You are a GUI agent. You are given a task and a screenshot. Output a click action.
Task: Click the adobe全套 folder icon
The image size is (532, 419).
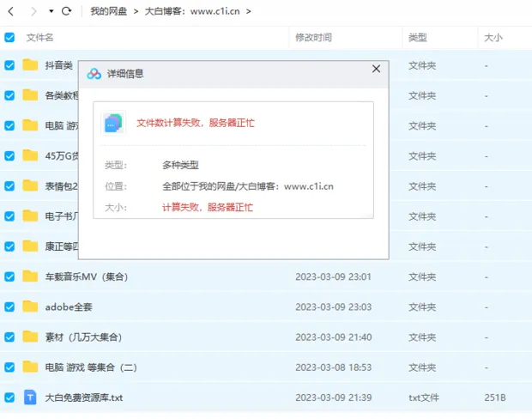pyautogui.click(x=30, y=307)
